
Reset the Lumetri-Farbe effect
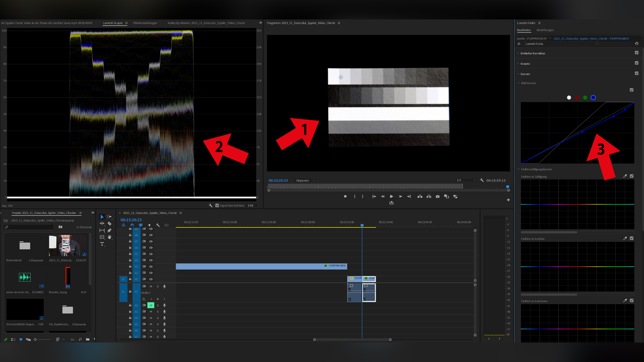[637, 44]
